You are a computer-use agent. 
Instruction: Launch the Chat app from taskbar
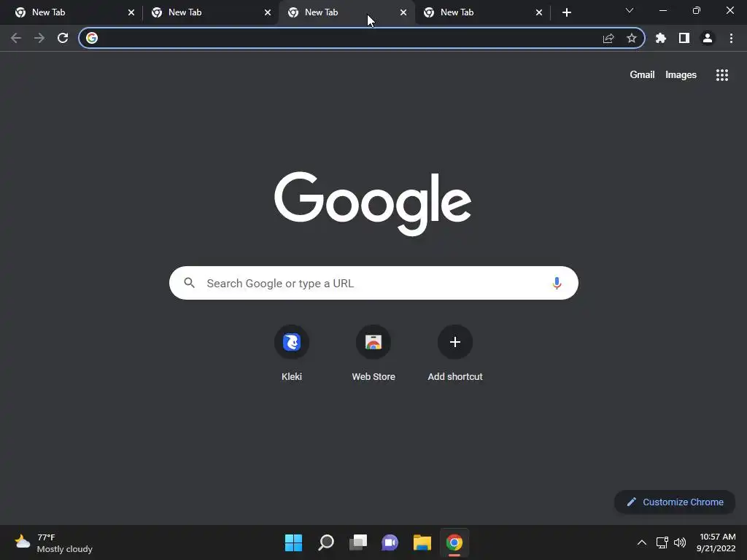tap(390, 542)
